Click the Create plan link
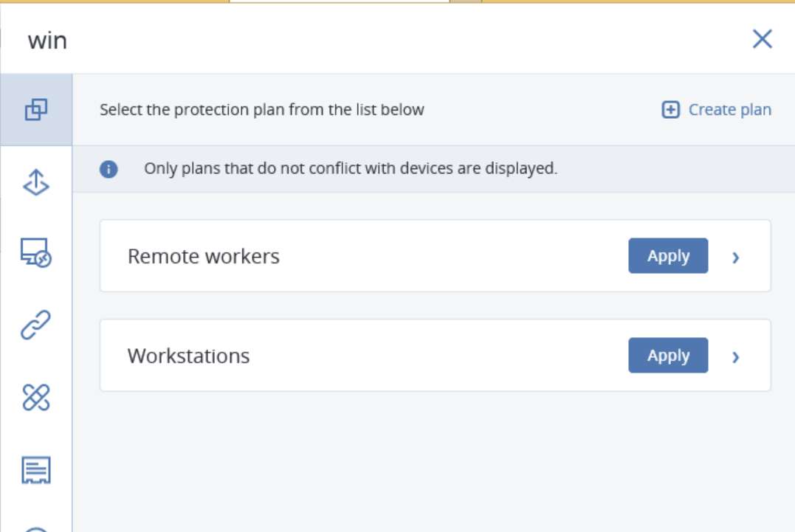Image resolution: width=795 pixels, height=532 pixels. tap(729, 109)
